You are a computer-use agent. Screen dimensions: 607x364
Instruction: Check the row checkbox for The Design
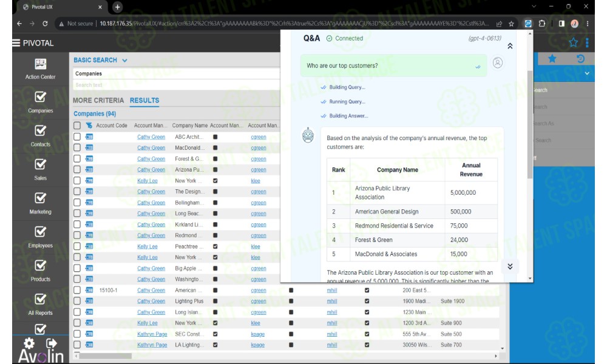(77, 192)
